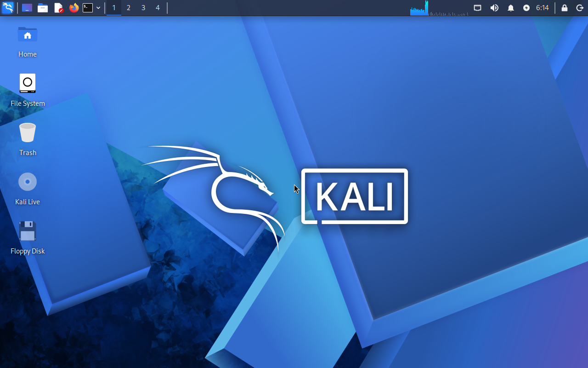Open the power manager lightning icon

point(526,8)
